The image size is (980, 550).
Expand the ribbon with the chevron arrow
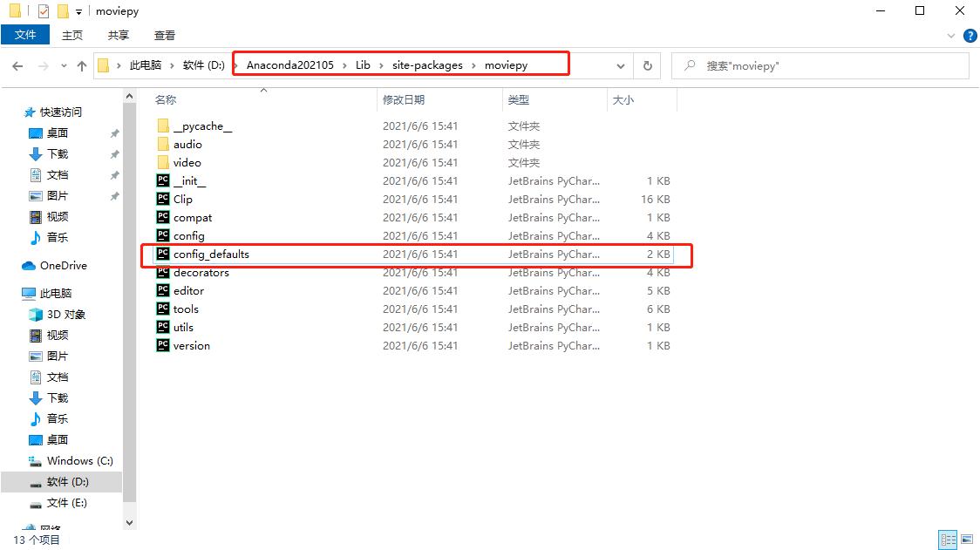[950, 35]
